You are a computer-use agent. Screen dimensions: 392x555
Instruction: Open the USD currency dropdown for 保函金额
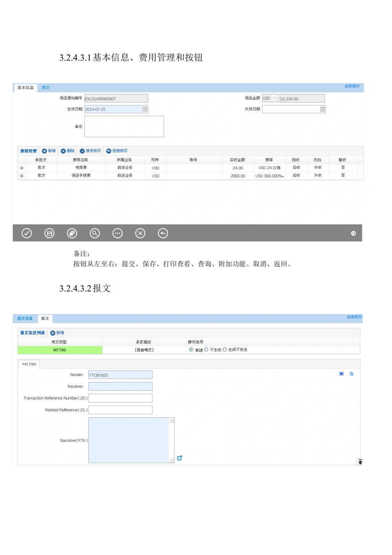(275, 98)
